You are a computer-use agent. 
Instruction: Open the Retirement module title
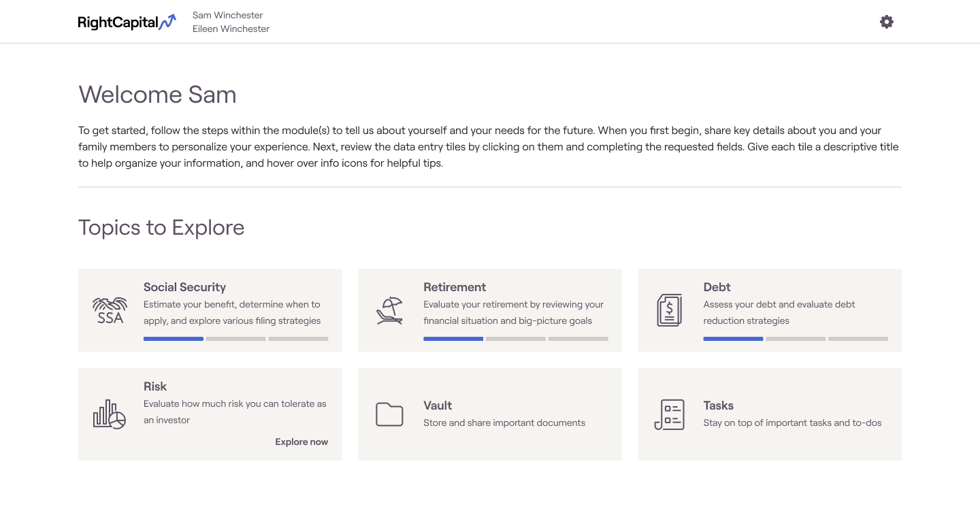(455, 287)
